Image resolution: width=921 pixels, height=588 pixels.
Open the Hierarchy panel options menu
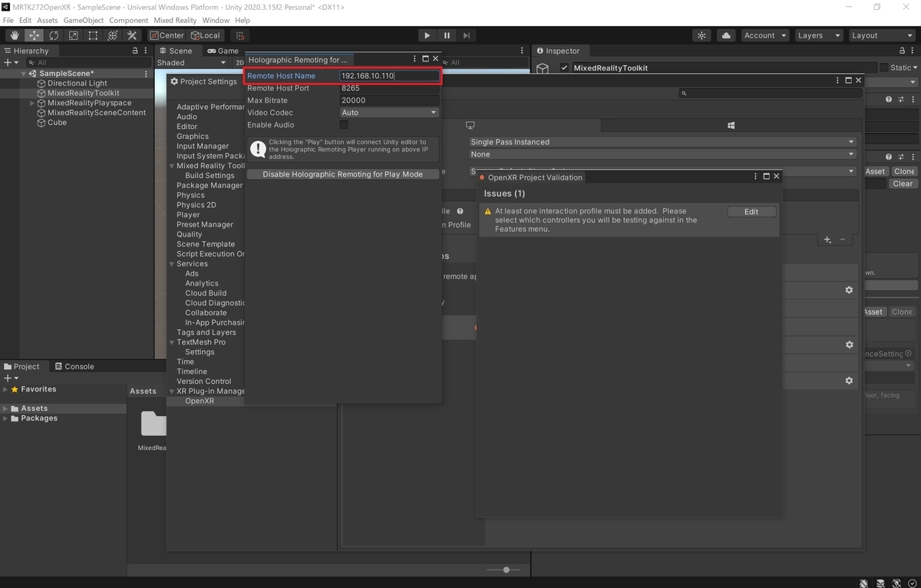(x=145, y=51)
